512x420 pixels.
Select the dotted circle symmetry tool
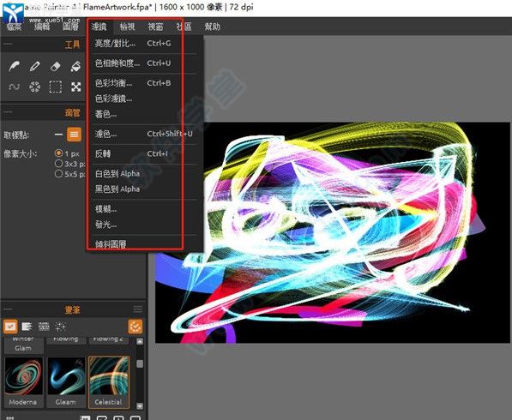(34, 87)
